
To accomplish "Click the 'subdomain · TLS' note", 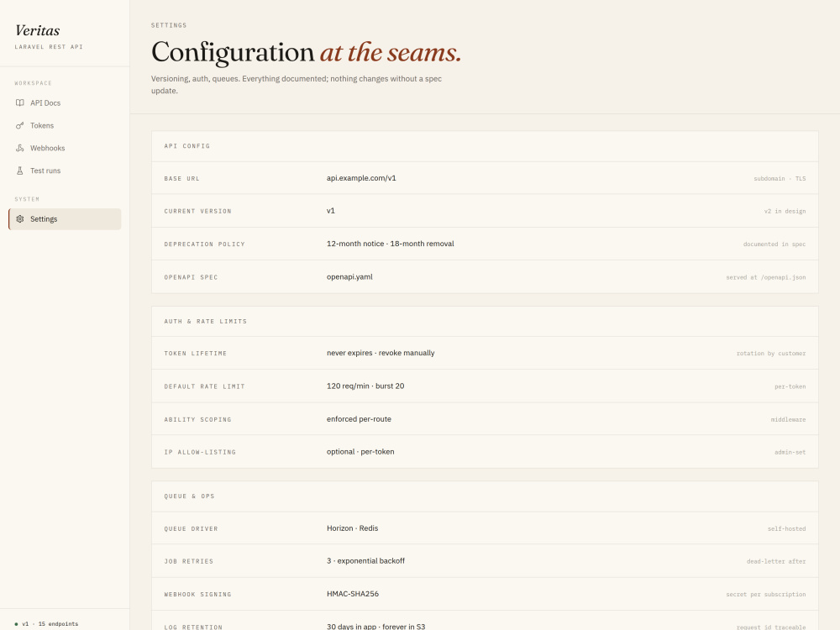I will [780, 178].
